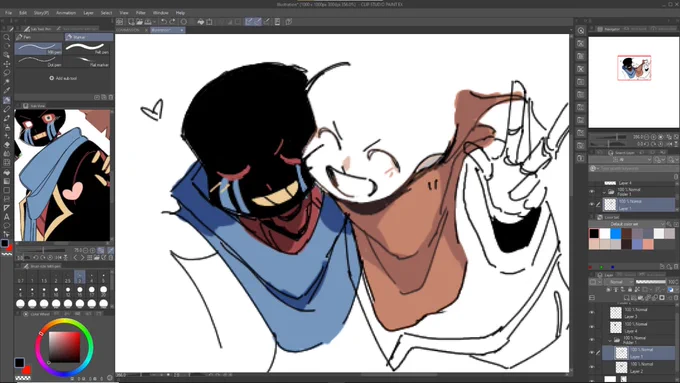Switch to the Pen sub tool group
The width and height of the screenshot is (680, 383).
coord(39,37)
